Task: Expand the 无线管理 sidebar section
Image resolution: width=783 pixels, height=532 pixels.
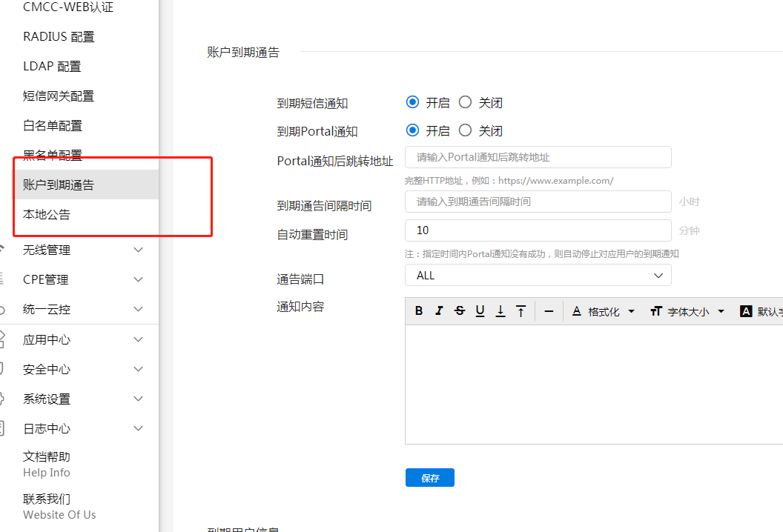Action: point(80,250)
